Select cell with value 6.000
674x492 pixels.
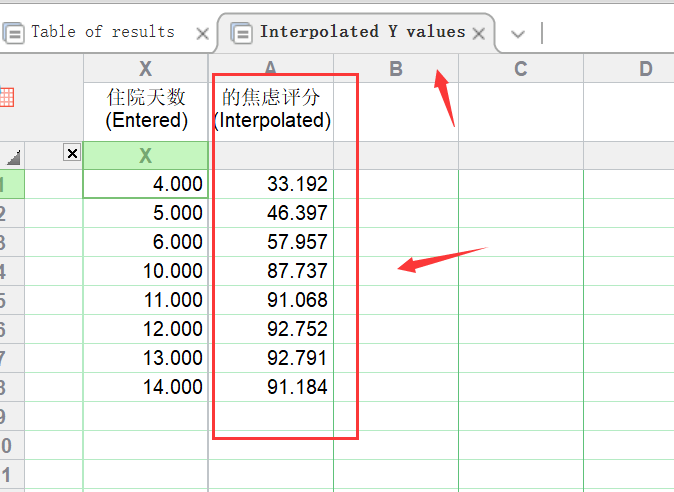pyautogui.click(x=146, y=242)
